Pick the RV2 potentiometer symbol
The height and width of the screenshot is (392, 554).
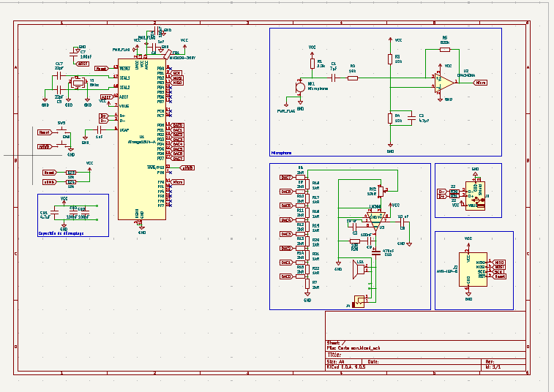tap(380, 190)
